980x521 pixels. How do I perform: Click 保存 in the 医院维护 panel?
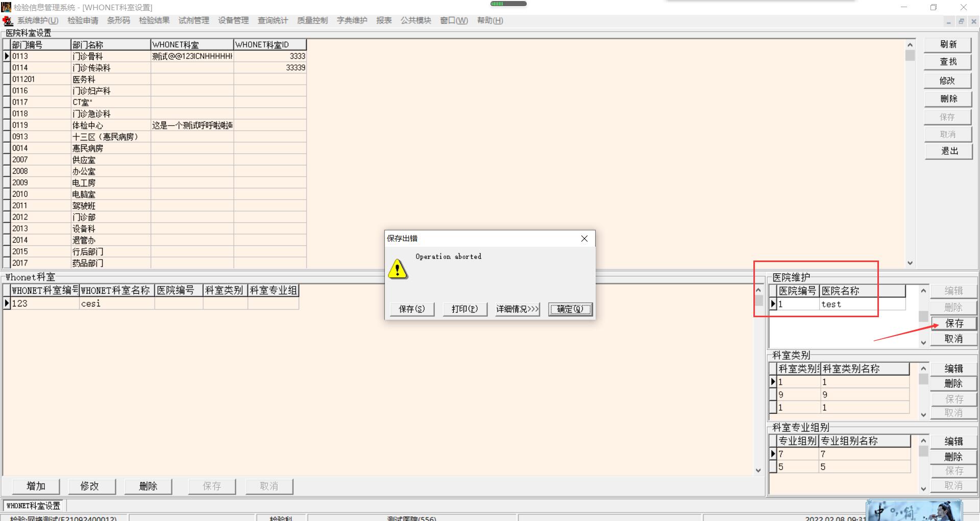click(x=954, y=323)
